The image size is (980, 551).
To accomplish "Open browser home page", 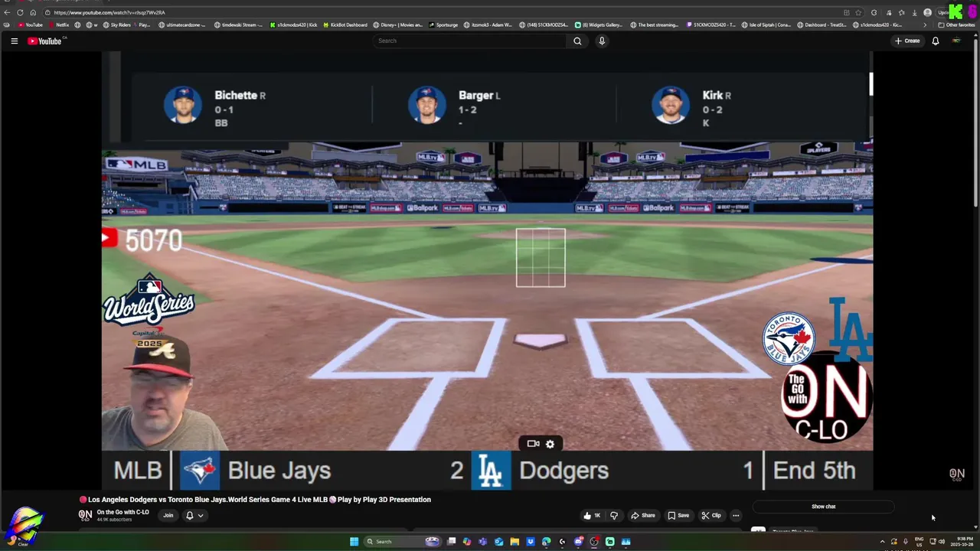I will [34, 12].
